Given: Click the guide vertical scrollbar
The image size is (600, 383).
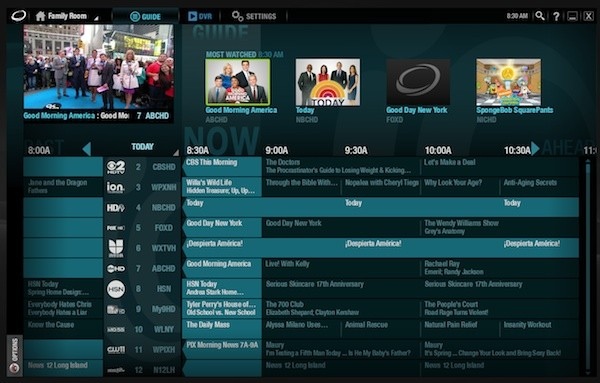Looking at the screenshot, I should (x=588, y=266).
